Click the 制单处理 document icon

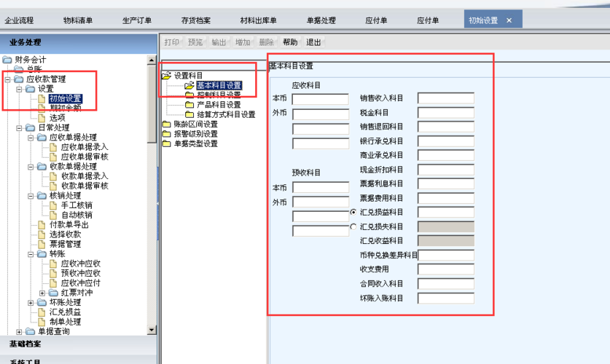click(x=42, y=322)
